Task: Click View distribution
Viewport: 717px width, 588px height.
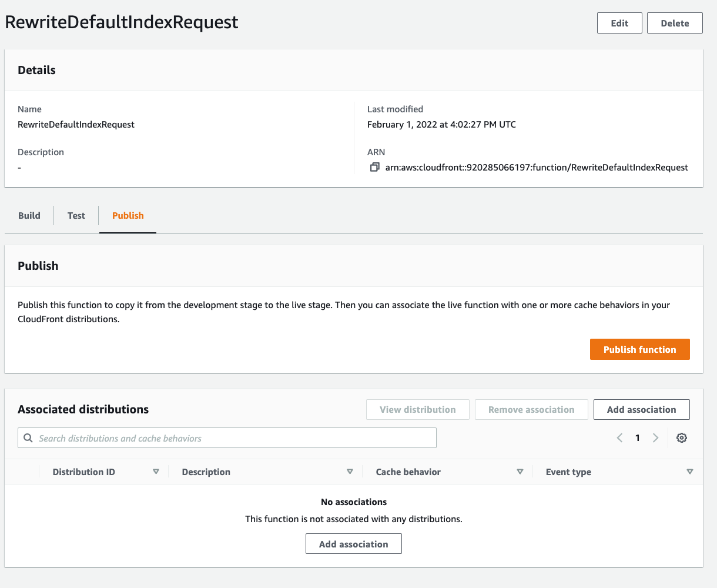Action: (x=417, y=409)
